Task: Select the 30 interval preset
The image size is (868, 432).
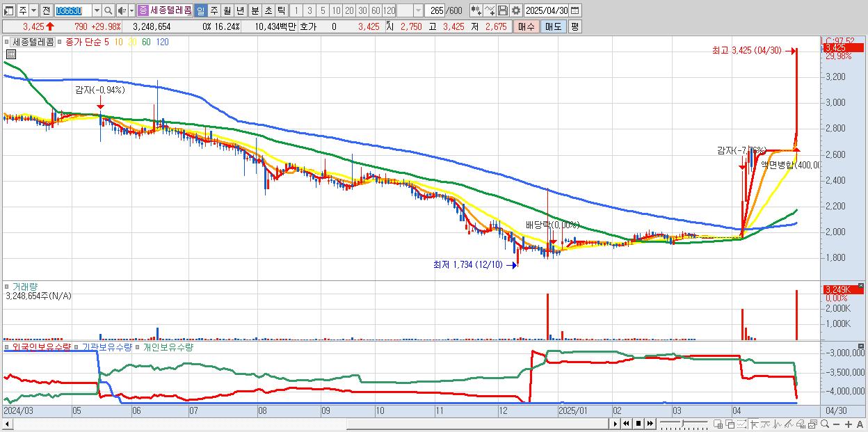Action: tap(362, 10)
